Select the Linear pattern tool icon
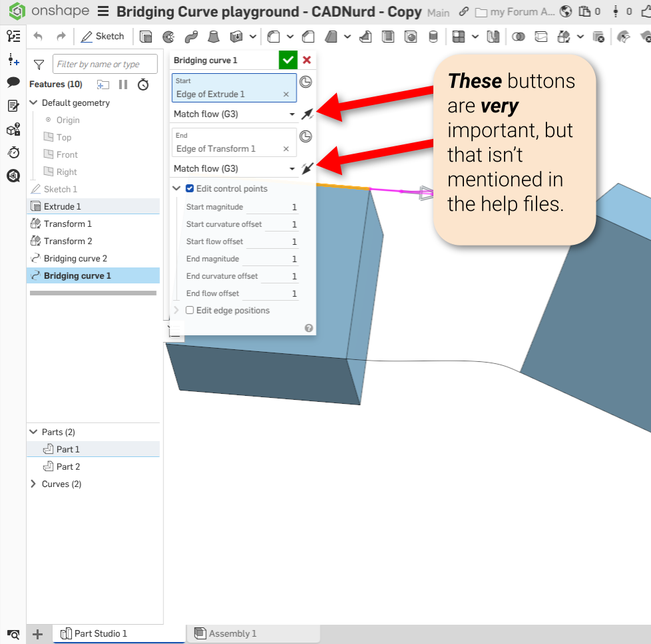Image resolution: width=651 pixels, height=644 pixels. pos(459,37)
